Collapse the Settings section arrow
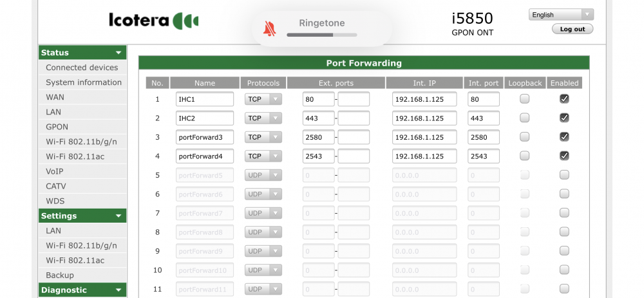644x298 pixels. click(x=118, y=216)
